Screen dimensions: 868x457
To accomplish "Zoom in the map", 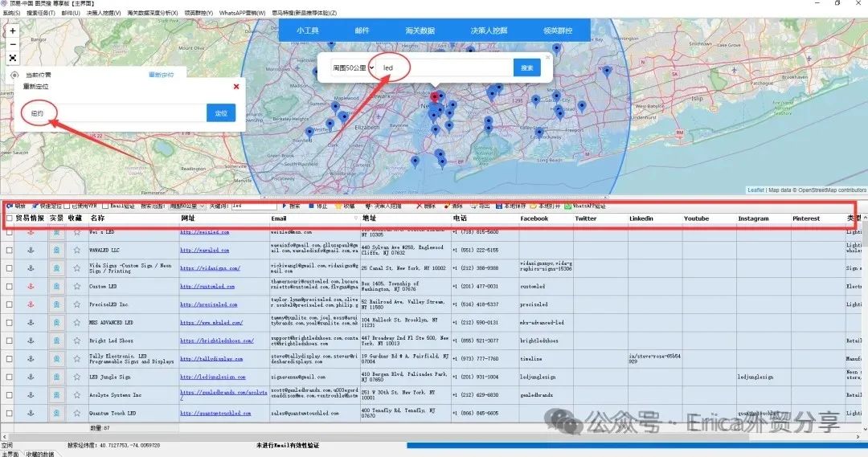I will coord(13,31).
